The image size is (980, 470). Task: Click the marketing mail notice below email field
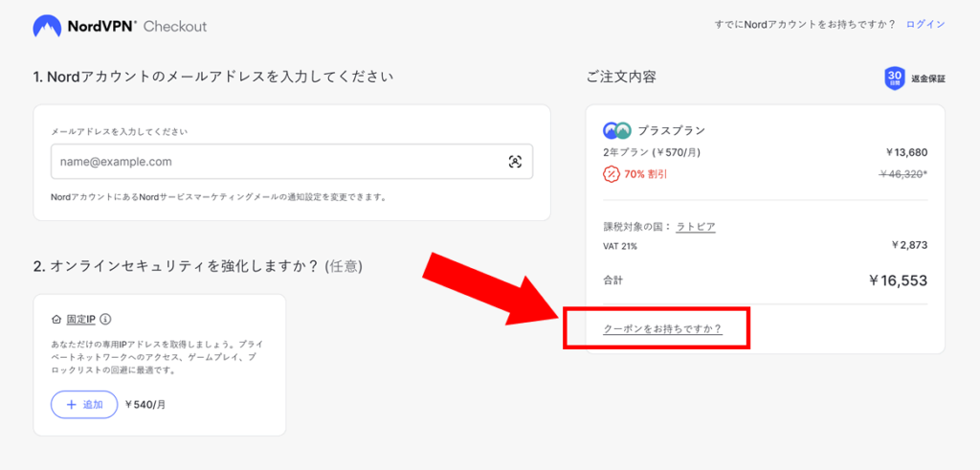point(219,197)
